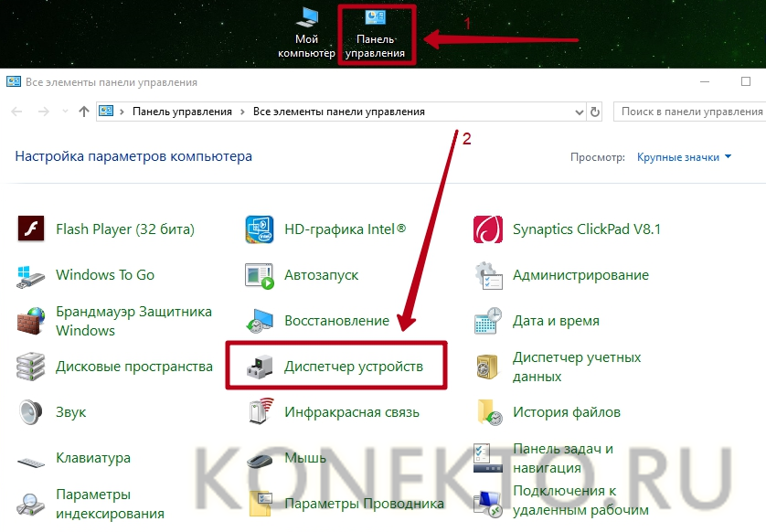This screenshot has height=532, width=766.
Task: Open Брандмауэр Защитника Windows icon
Action: point(31,321)
